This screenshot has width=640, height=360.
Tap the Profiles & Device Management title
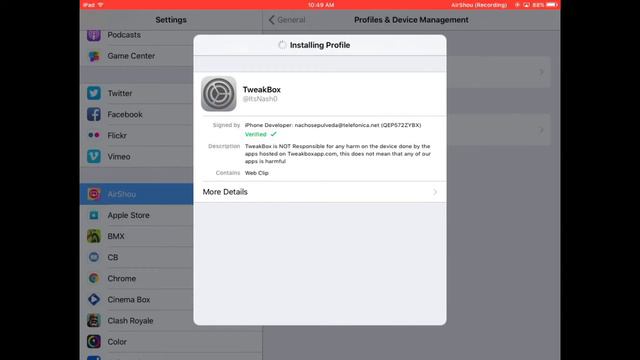[411, 20]
